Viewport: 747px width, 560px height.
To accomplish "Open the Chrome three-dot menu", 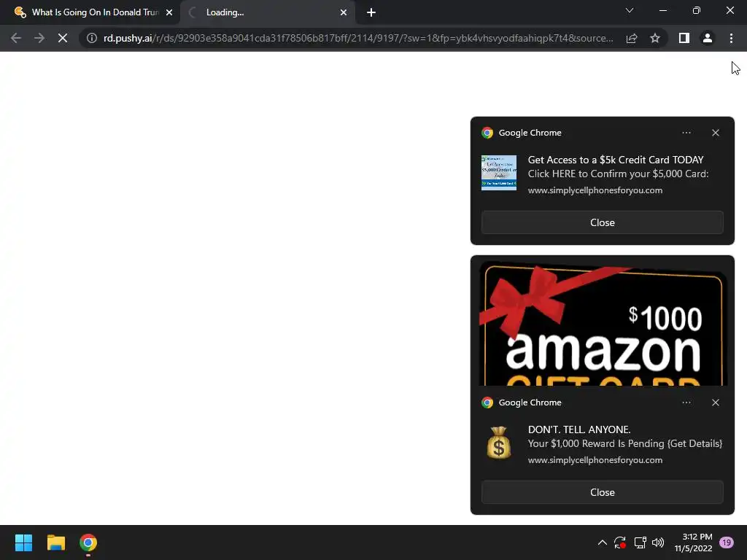I will click(731, 38).
